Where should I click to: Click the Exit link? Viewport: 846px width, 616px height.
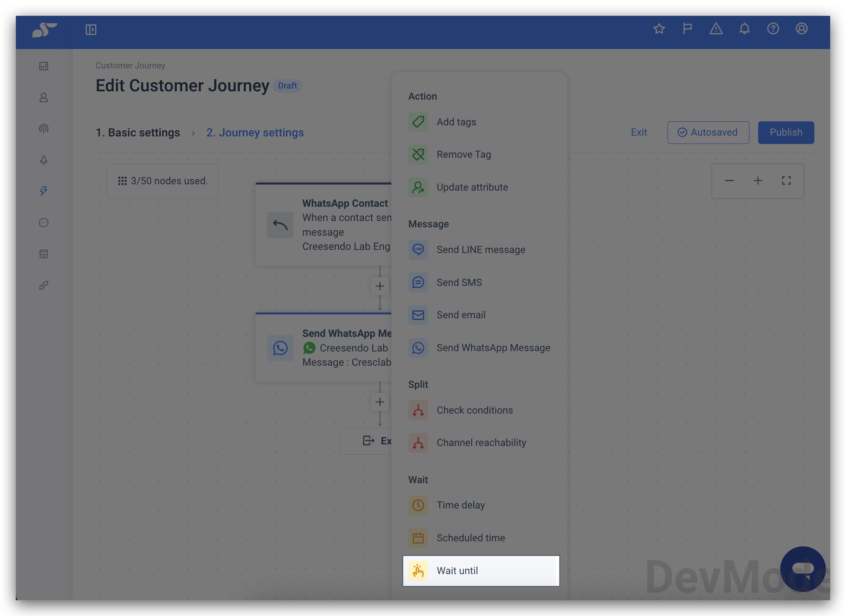coord(639,132)
